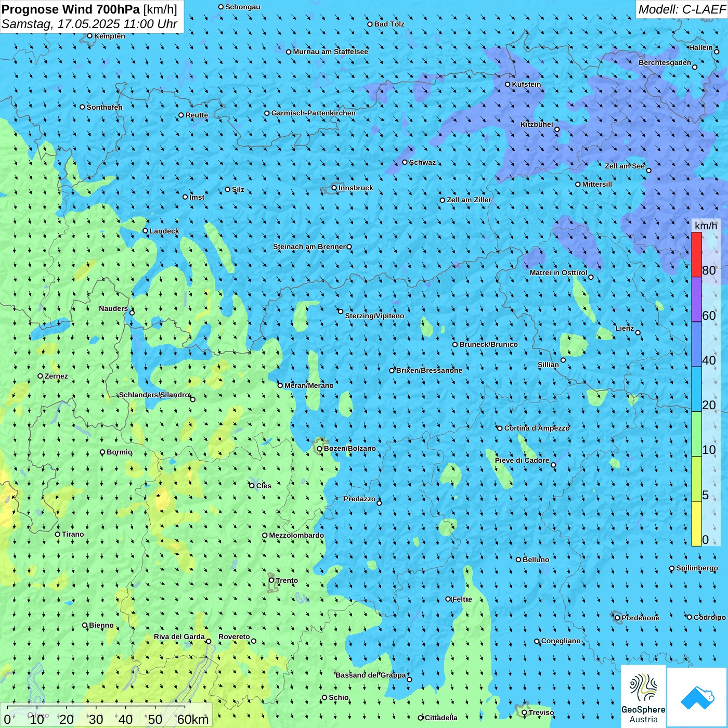
Task: Click the 'Pieve di Cadore' label
Action: (522, 460)
